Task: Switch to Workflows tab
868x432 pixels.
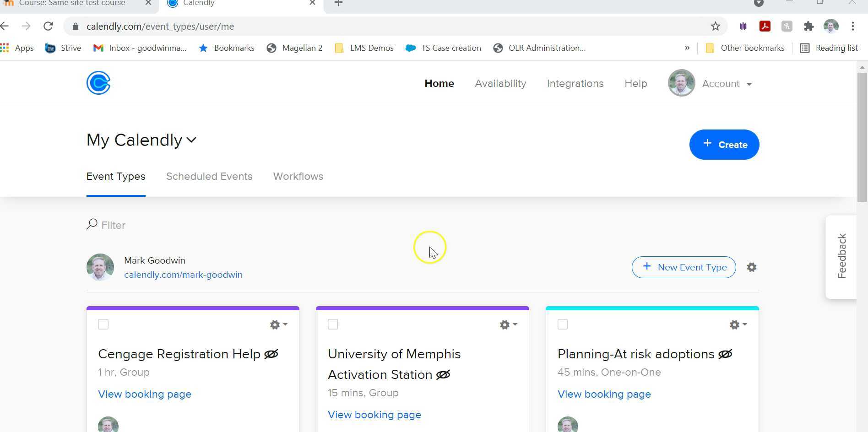Action: pyautogui.click(x=298, y=177)
